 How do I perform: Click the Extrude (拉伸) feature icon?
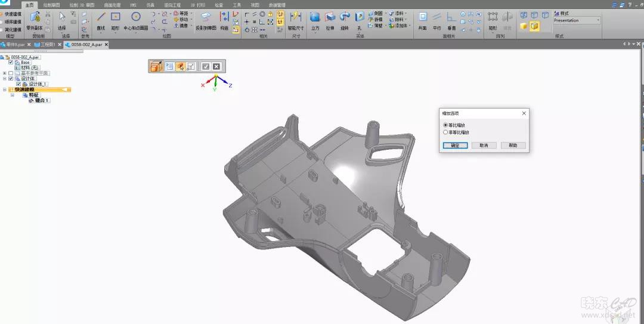(330, 18)
